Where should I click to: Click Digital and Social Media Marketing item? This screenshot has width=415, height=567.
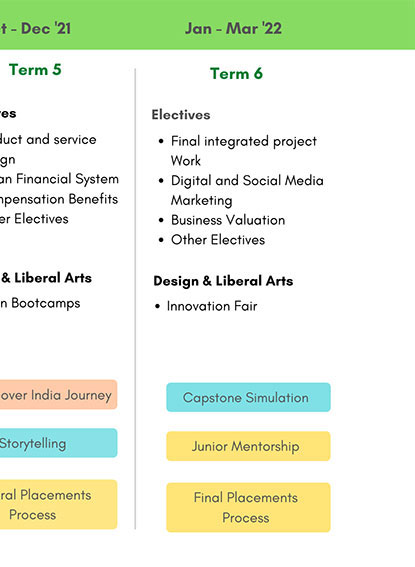click(247, 190)
